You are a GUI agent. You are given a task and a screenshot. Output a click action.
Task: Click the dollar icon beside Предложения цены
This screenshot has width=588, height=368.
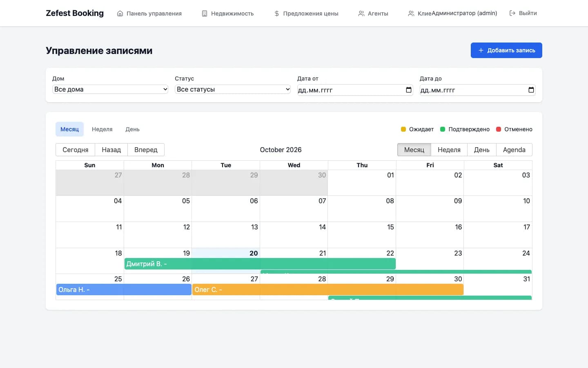click(277, 13)
